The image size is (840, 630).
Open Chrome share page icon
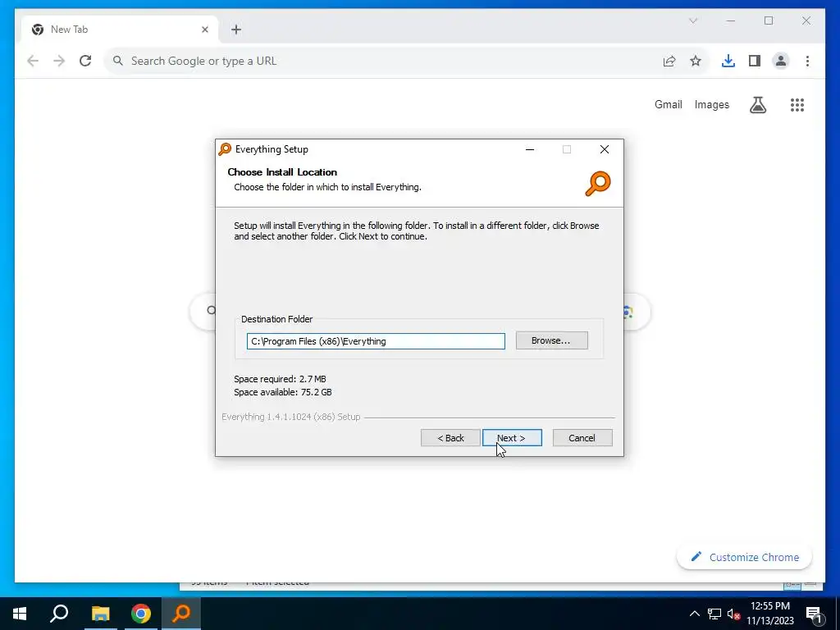pos(669,61)
